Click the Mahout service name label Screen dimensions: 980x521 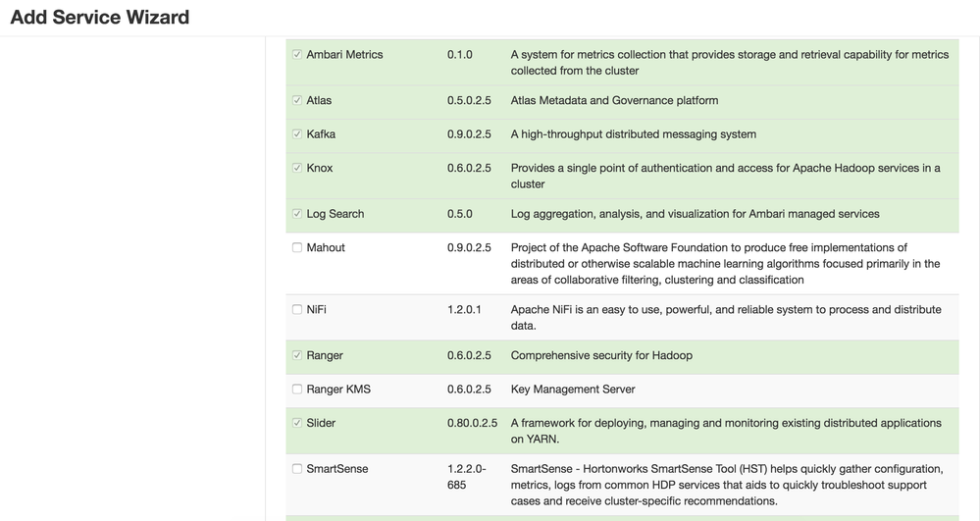pyautogui.click(x=326, y=247)
